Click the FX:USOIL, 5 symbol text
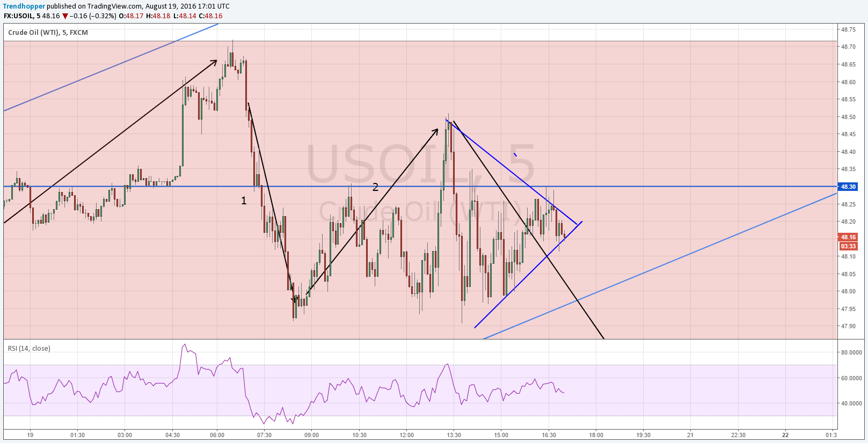Viewport: 868px width, 443px height. click(21, 16)
